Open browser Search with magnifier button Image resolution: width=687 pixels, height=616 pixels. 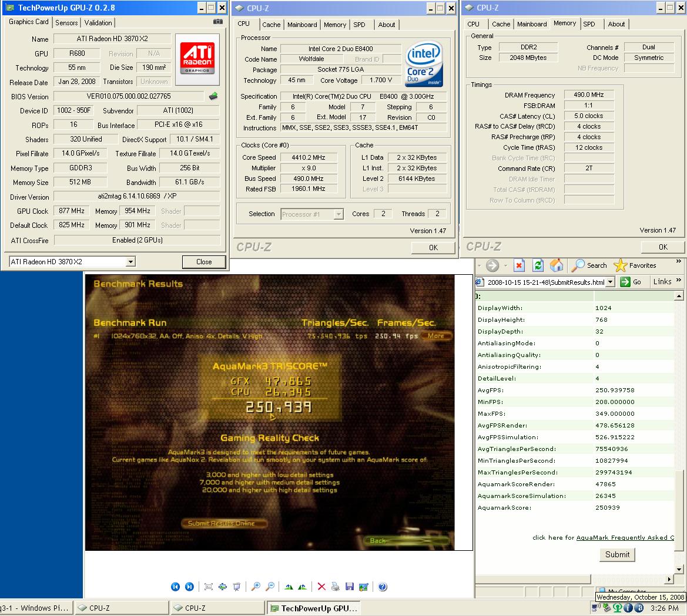tap(589, 265)
